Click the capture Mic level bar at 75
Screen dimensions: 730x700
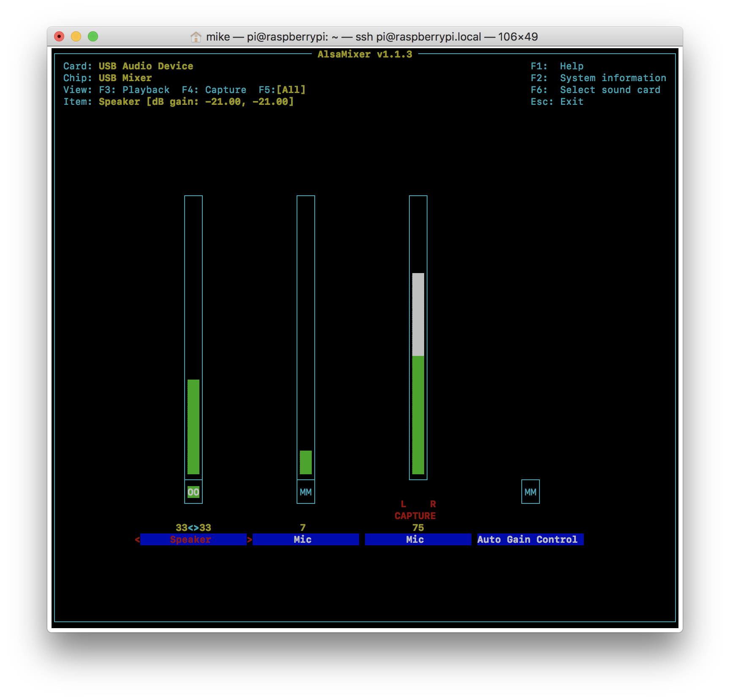click(418, 337)
